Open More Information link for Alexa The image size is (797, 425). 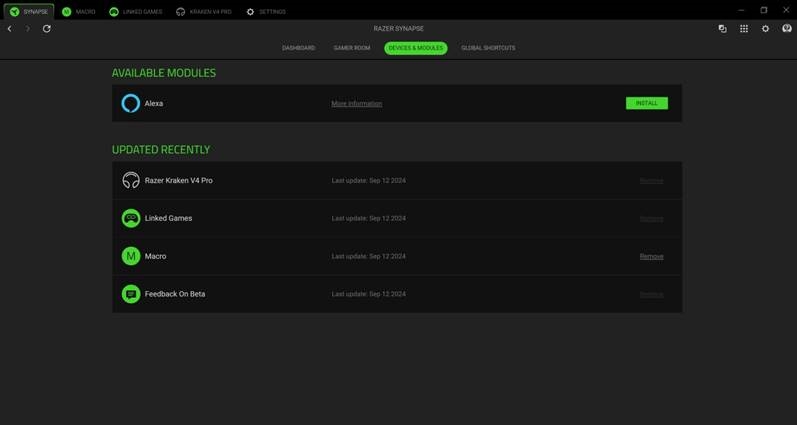click(357, 104)
